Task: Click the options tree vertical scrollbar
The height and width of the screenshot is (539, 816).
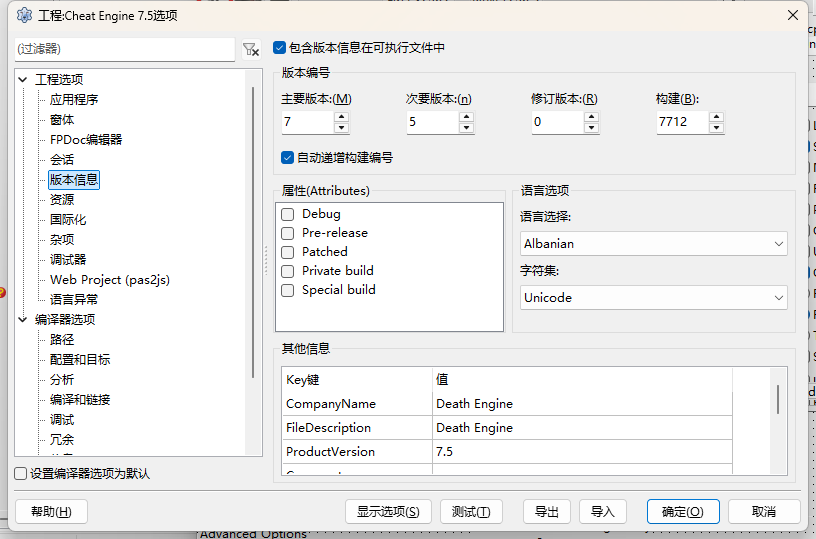Action: 253,232
